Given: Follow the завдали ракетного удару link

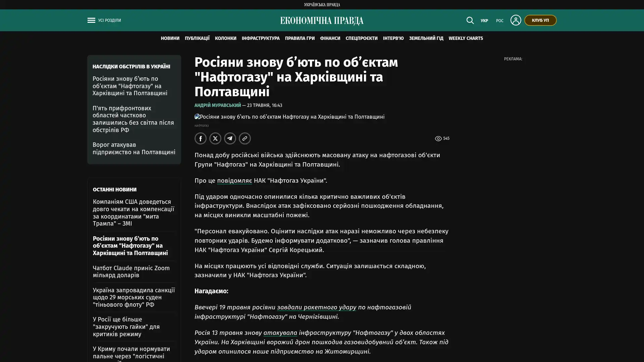Looking at the screenshot, I should tap(317, 307).
